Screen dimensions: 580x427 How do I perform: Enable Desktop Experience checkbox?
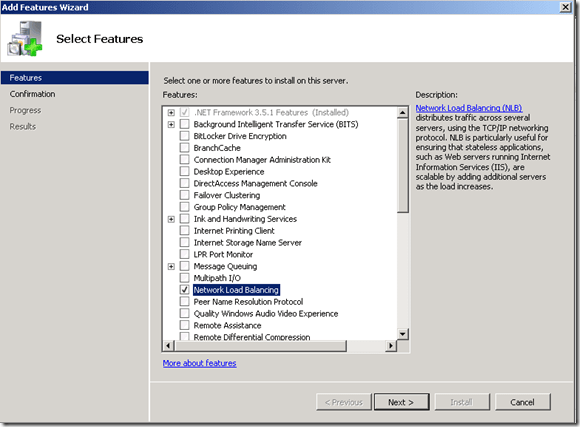(184, 171)
